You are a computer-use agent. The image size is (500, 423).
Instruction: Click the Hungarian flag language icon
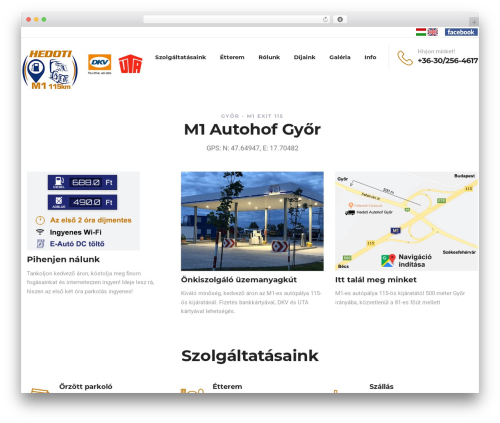coord(421,32)
